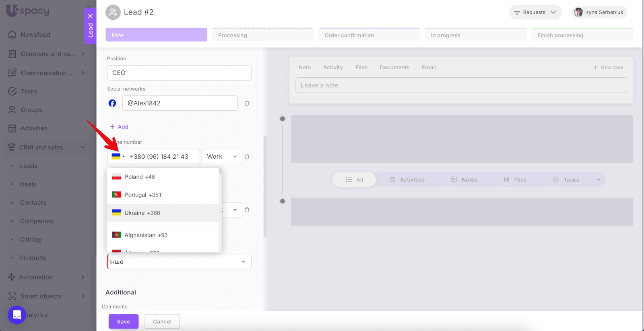Viewport: 644px width, 331px height.
Task: Click the Cancel button
Action: (162, 321)
